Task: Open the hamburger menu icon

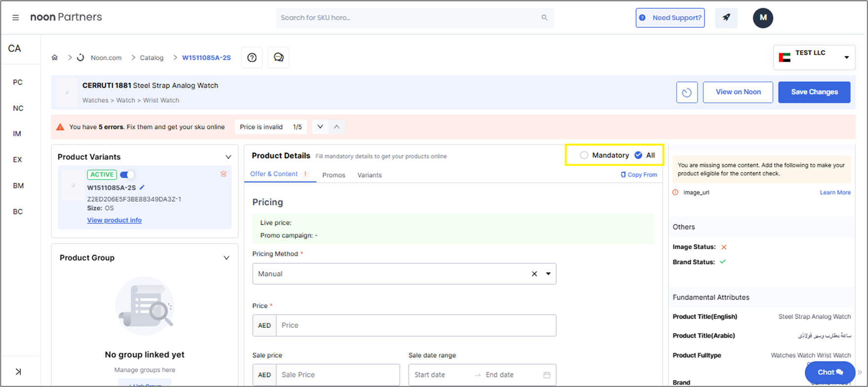Action: click(16, 18)
